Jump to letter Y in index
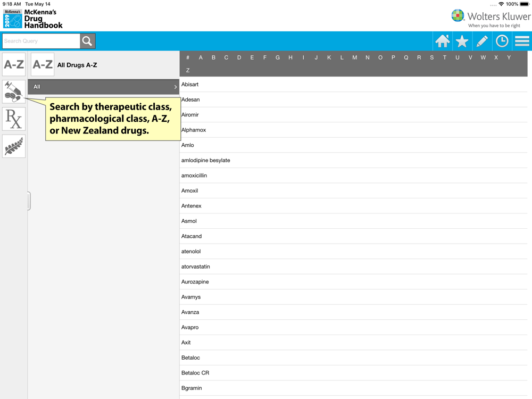 [509, 57]
